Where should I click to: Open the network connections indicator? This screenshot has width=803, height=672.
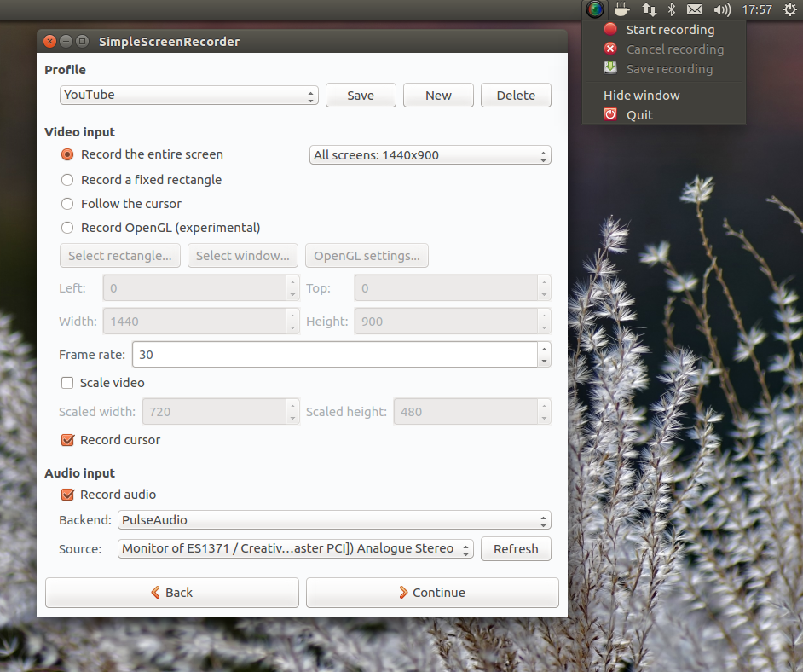pyautogui.click(x=649, y=9)
